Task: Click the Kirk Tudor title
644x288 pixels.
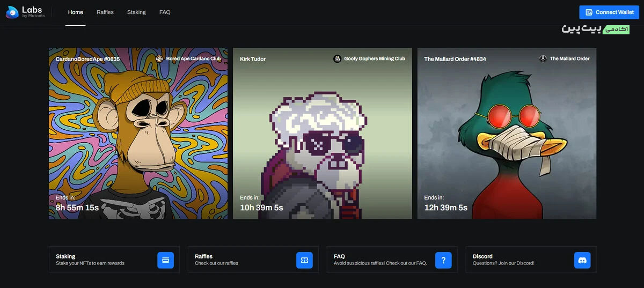Action: click(253, 59)
